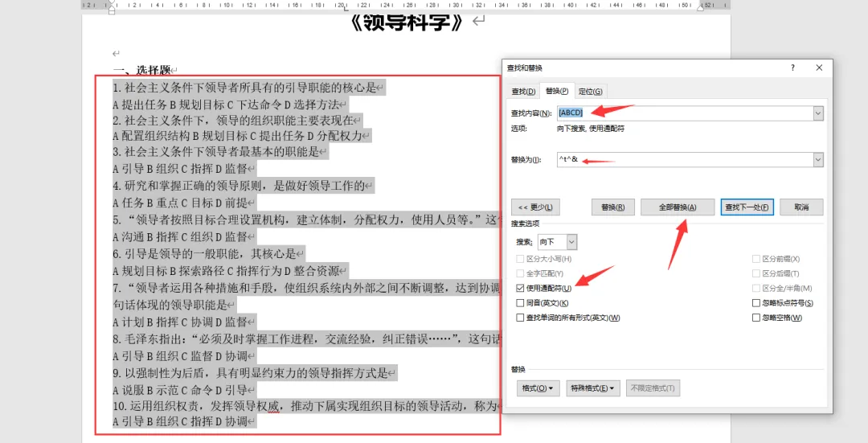Viewport: 868px width, 443px height.
Task: Toggle the 区分大小写(H) checkbox
Action: [520, 259]
